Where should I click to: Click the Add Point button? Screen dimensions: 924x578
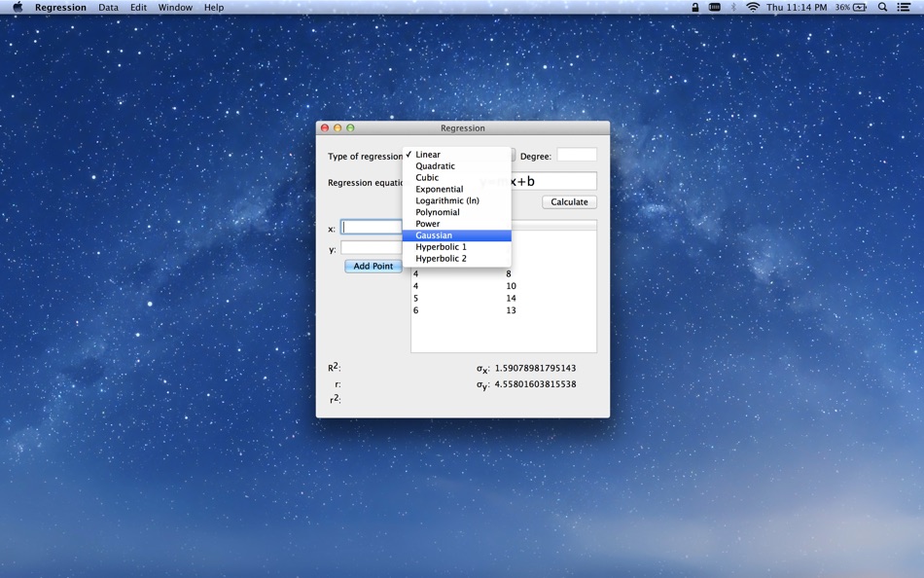pyautogui.click(x=373, y=266)
